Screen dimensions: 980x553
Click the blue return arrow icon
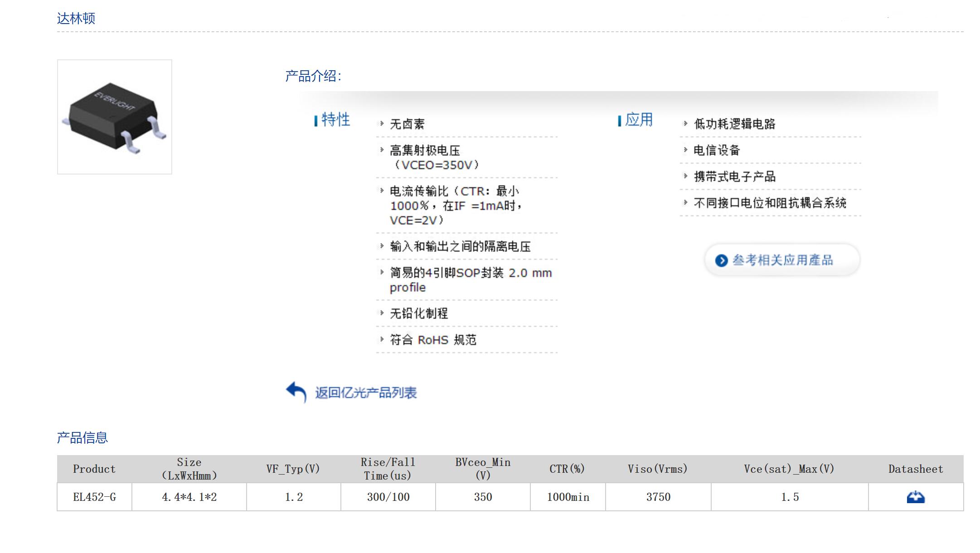296,392
